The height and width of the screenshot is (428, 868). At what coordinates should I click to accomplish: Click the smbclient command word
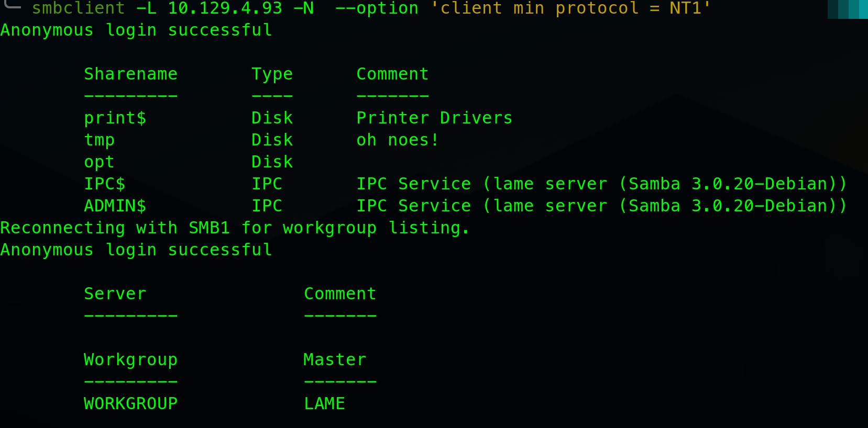tap(79, 8)
